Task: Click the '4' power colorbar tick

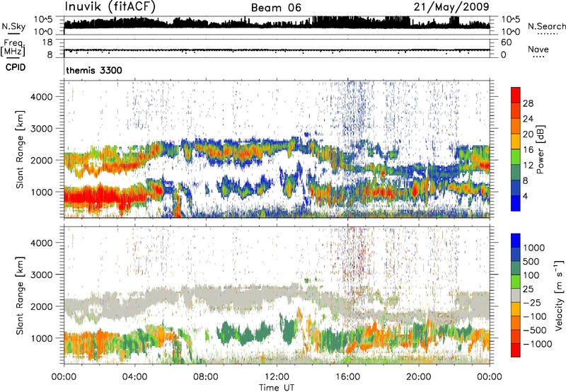Action: (x=525, y=196)
